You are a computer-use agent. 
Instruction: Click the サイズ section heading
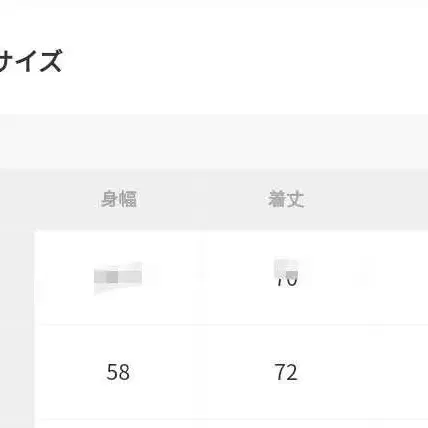(x=31, y=60)
